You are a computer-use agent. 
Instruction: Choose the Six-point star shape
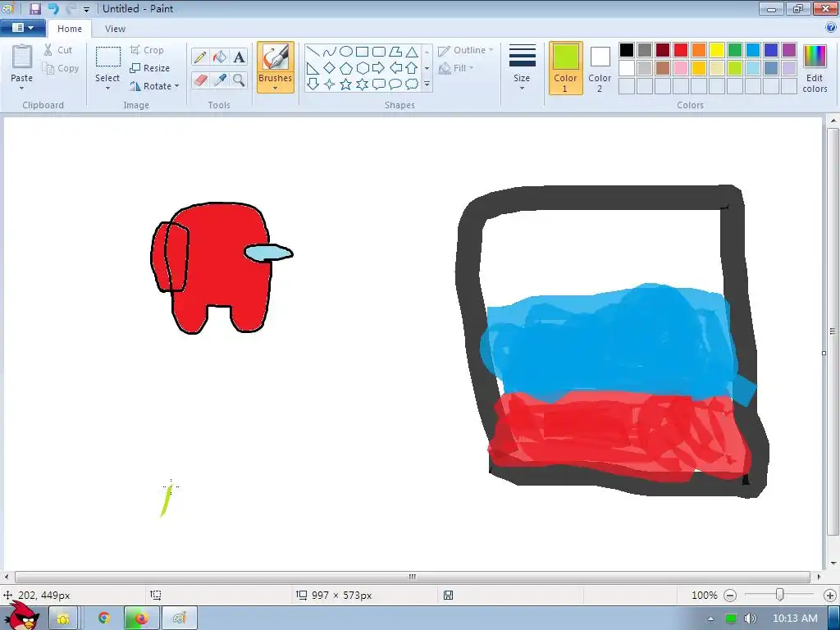coord(363,84)
